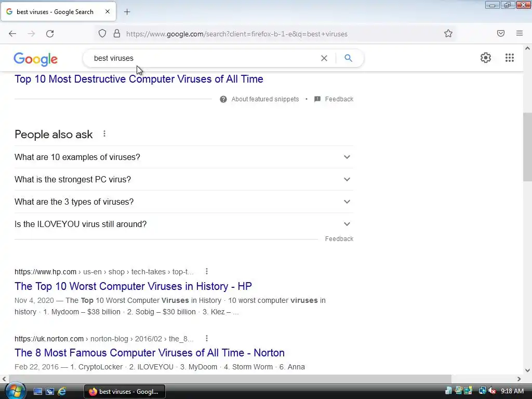Open The 8 Most Famous Computer Viruses - Norton

click(150, 353)
